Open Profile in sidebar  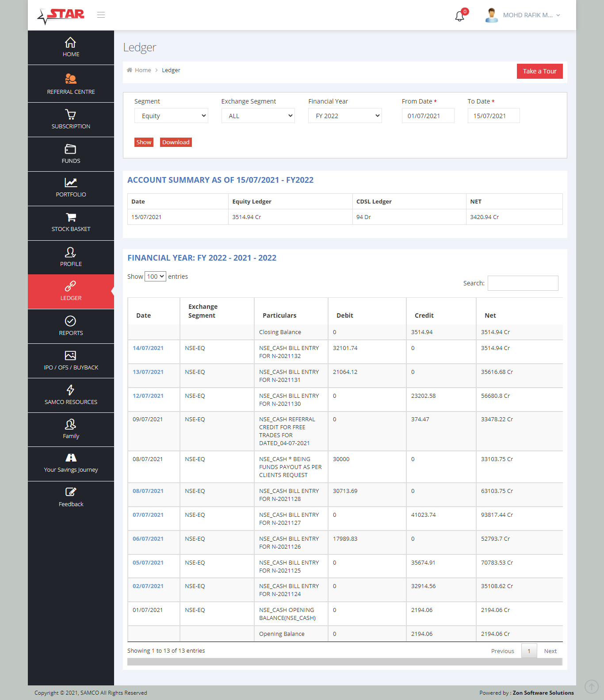pyautogui.click(x=71, y=258)
